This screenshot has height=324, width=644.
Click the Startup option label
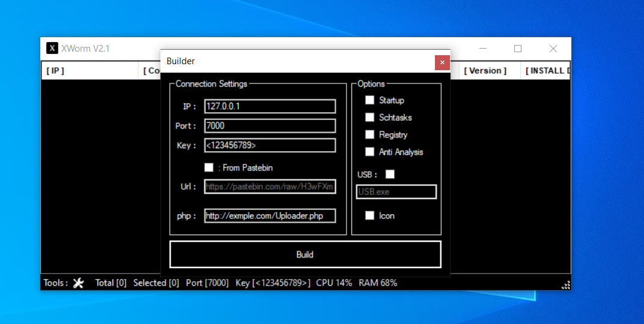392,100
